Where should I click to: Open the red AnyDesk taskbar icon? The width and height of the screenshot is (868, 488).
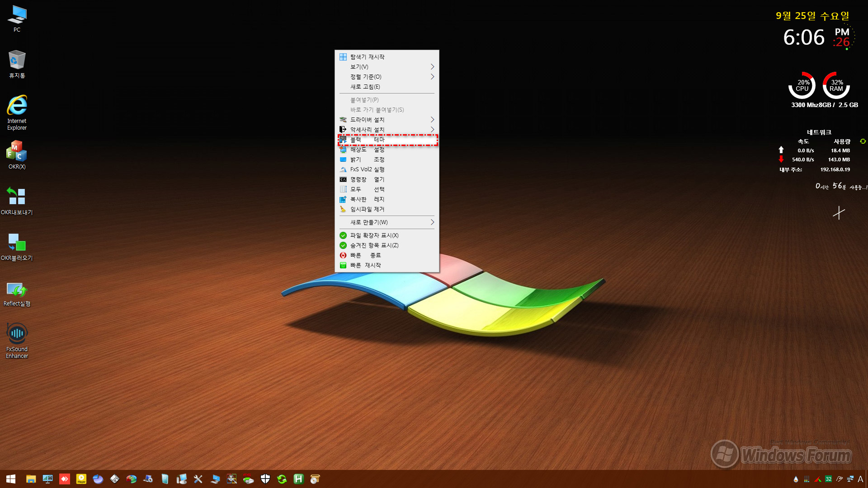coord(65,479)
